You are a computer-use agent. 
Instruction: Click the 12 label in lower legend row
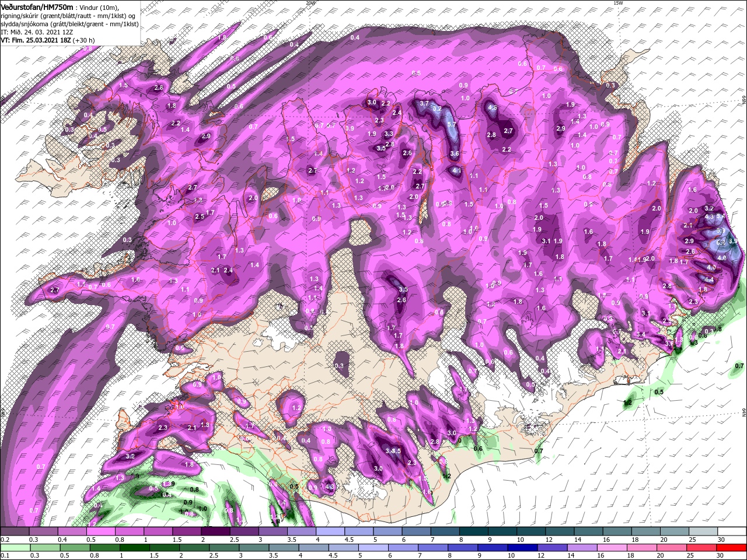[542, 555]
